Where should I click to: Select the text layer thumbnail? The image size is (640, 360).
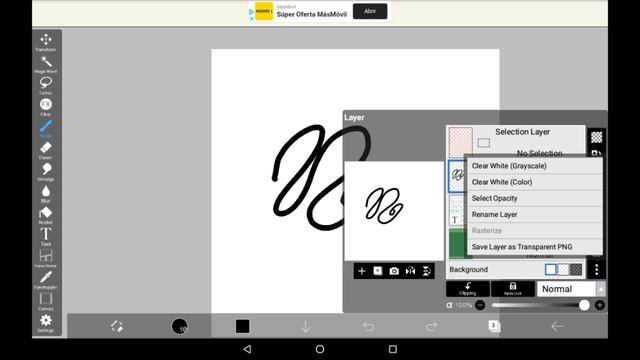coord(456,210)
